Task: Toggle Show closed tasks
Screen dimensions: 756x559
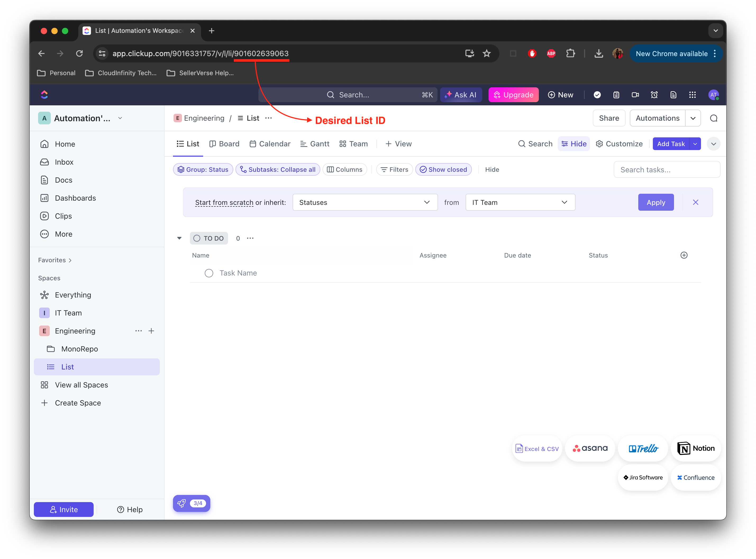Action: [444, 169]
